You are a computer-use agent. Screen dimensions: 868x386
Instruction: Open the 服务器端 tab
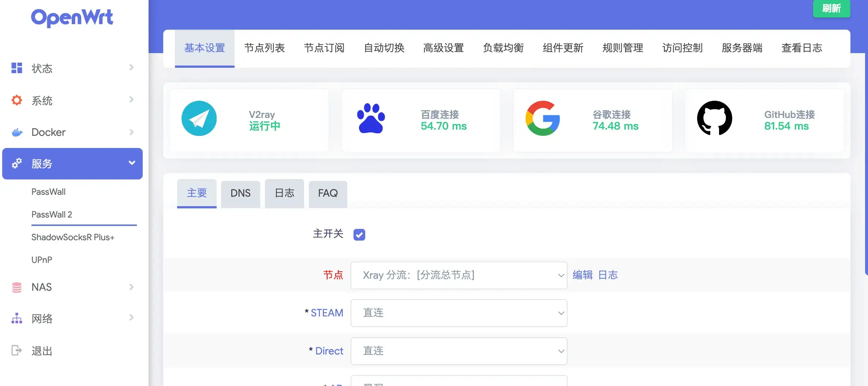pyautogui.click(x=742, y=48)
